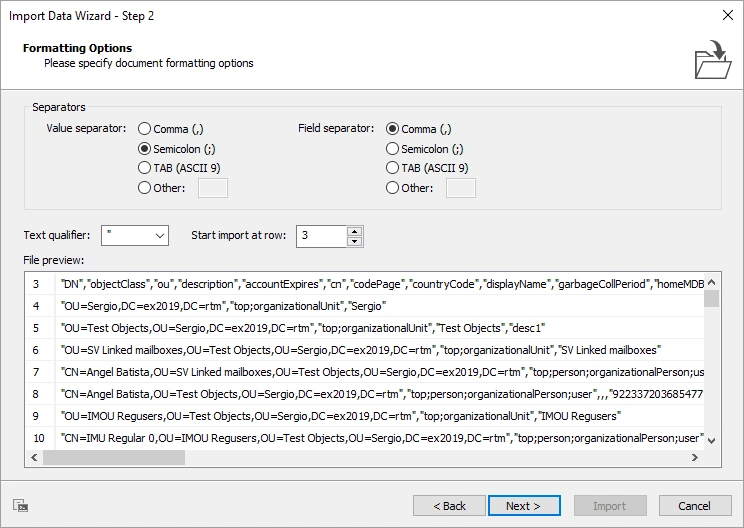Click the Next button
744x528 pixels.
[x=524, y=506]
